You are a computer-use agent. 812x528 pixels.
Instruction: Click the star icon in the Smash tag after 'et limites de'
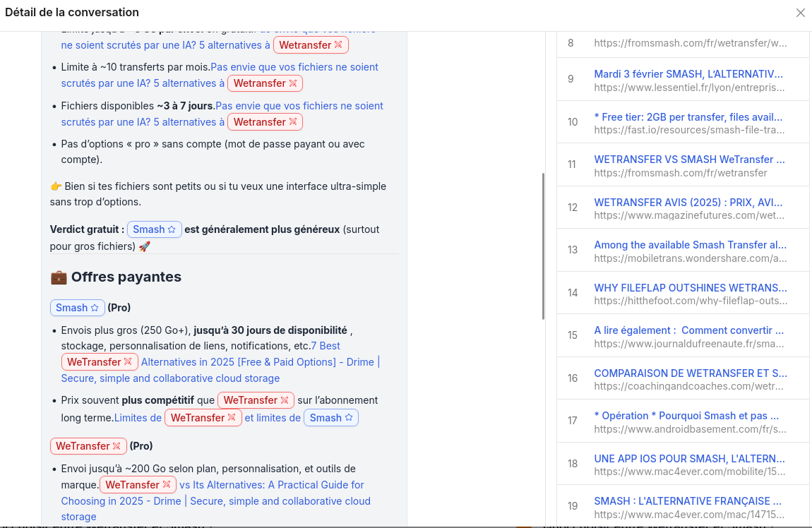tap(349, 417)
